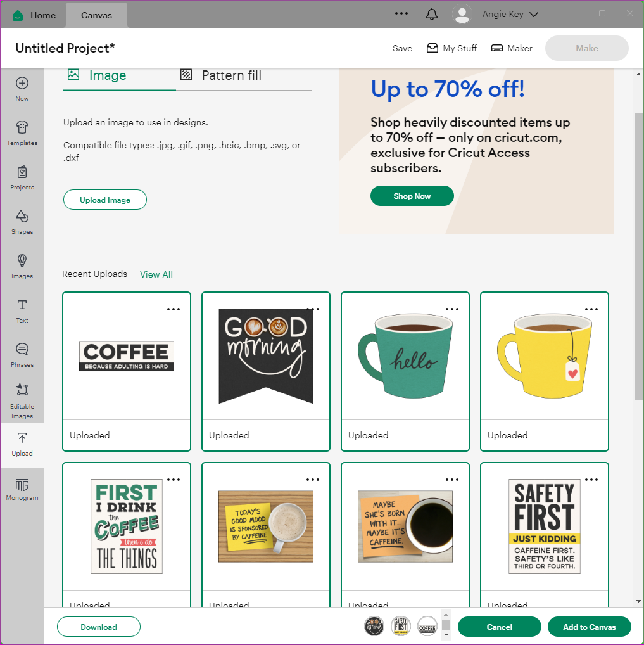The height and width of the screenshot is (645, 644).
Task: Open the Templates panel in sidebar
Action: point(22,133)
